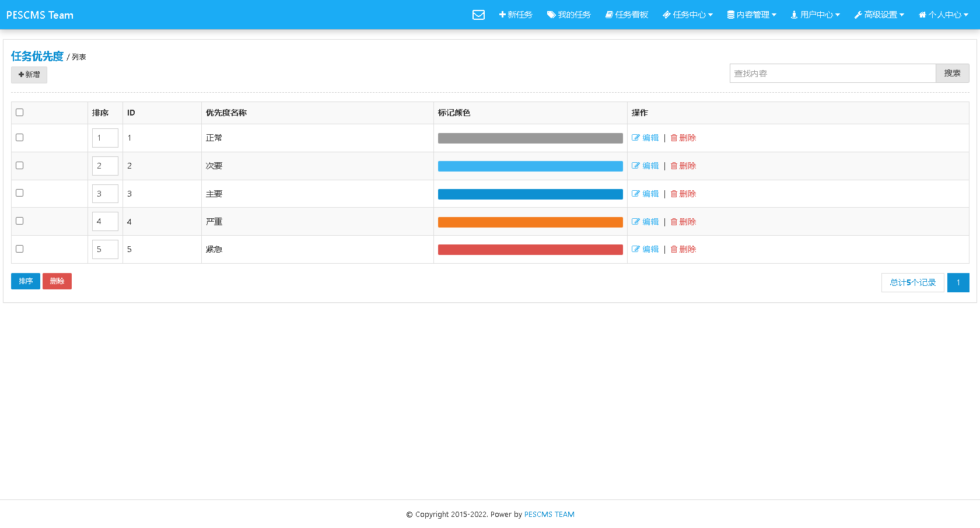
Task: Click the trash icon for 正常 row
Action: click(x=674, y=138)
